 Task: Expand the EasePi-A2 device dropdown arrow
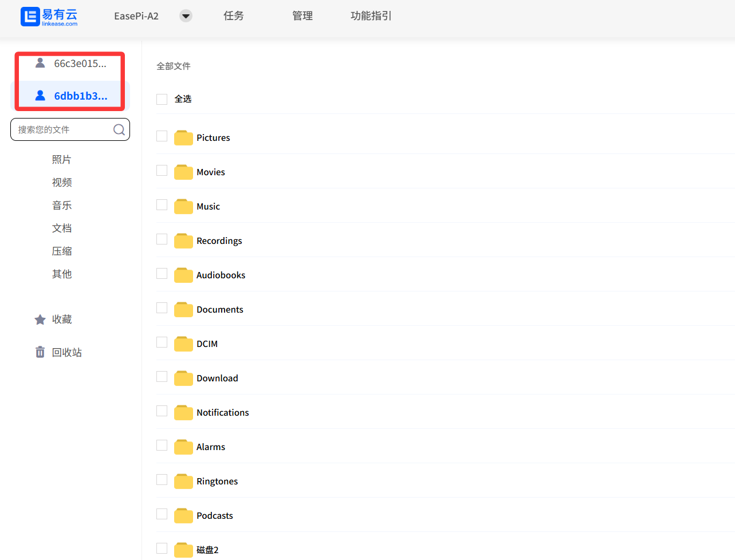186,16
